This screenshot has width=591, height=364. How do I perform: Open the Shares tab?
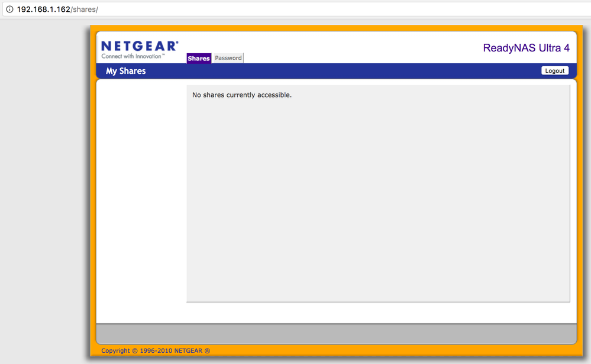[x=199, y=58]
